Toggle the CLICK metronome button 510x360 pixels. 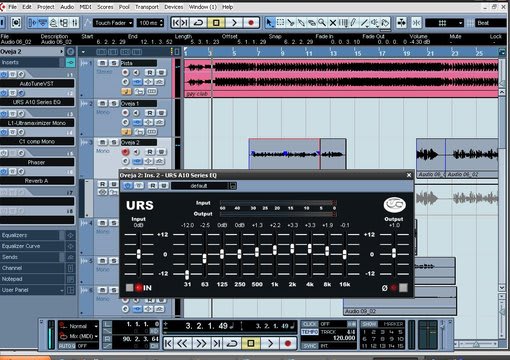point(310,324)
